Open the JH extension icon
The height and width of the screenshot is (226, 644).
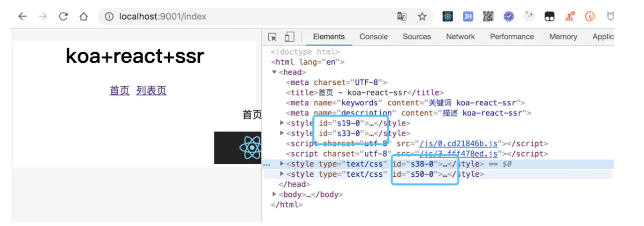coord(468,17)
